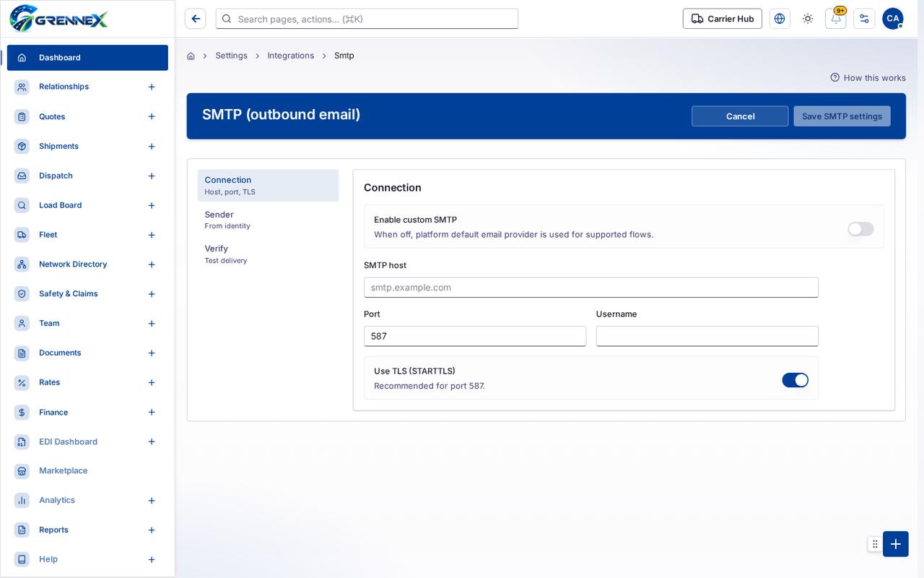Open Marketplace in the sidebar
This screenshot has width=924, height=578.
[63, 470]
